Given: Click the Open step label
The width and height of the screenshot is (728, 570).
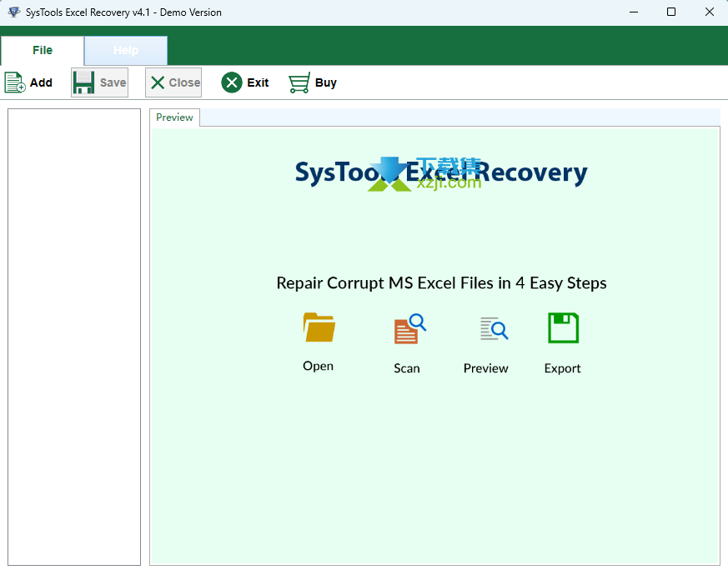Looking at the screenshot, I should 318,366.
